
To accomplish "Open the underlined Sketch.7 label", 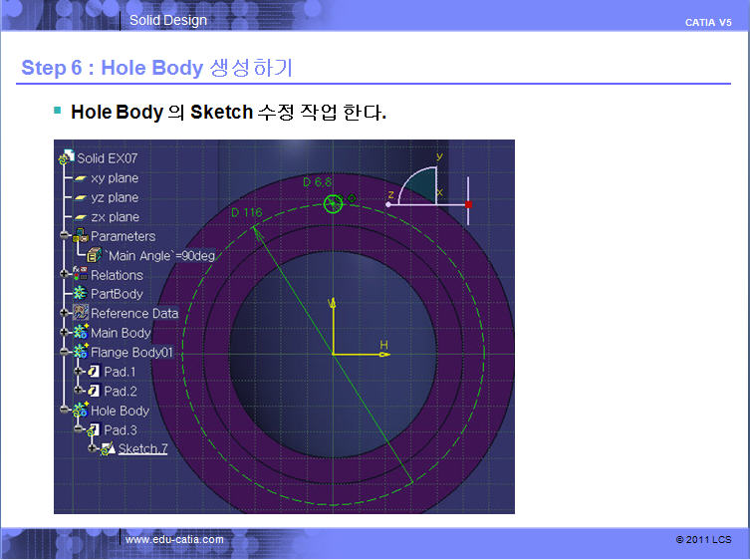I will click(x=143, y=449).
